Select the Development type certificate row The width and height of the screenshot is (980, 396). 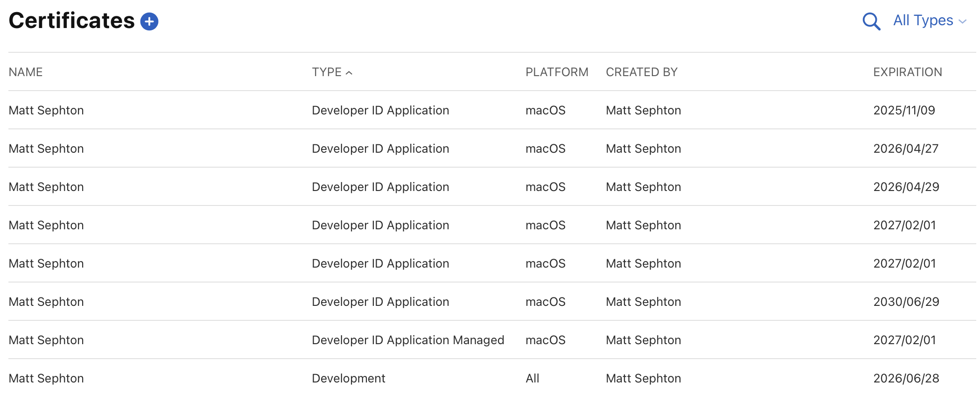click(348, 378)
